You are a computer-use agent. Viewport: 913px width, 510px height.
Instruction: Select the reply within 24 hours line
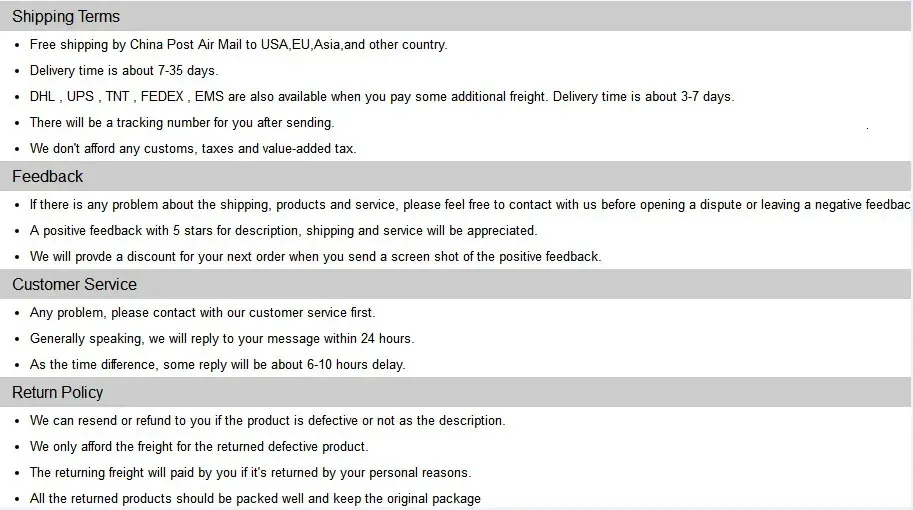click(x=222, y=339)
